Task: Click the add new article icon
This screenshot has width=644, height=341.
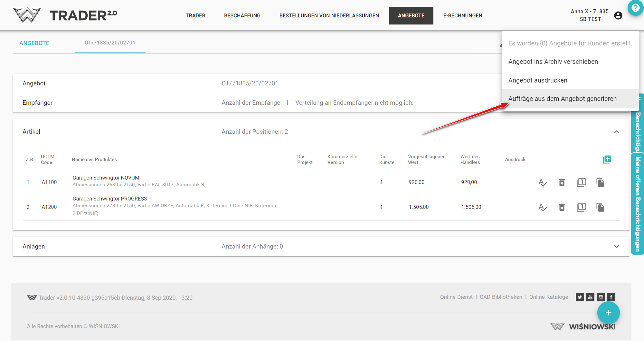Action: point(607,160)
